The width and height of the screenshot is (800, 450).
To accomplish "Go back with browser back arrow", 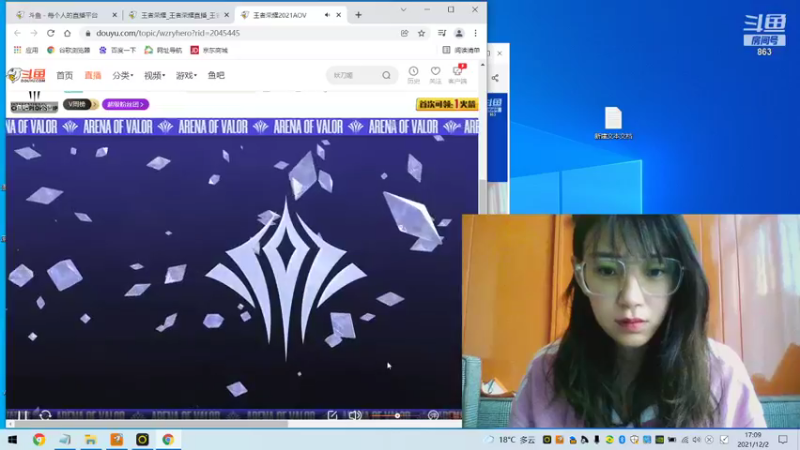I will [x=18, y=33].
